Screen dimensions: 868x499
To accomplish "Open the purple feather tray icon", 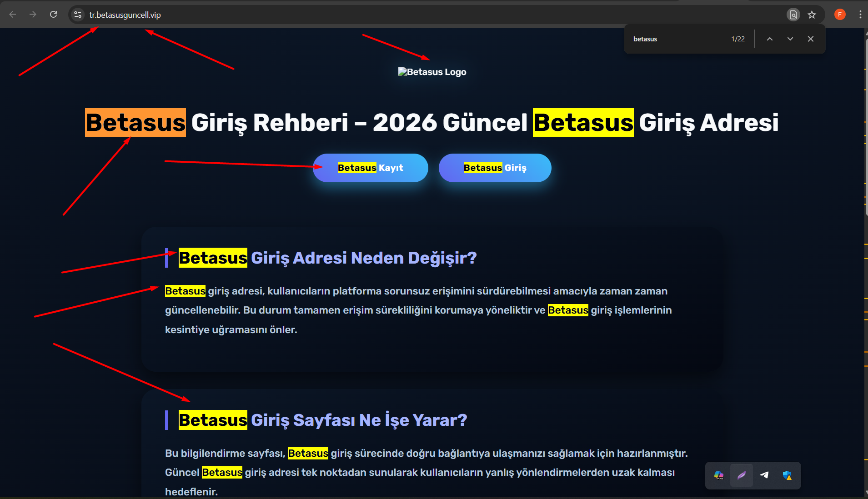I will (742, 475).
